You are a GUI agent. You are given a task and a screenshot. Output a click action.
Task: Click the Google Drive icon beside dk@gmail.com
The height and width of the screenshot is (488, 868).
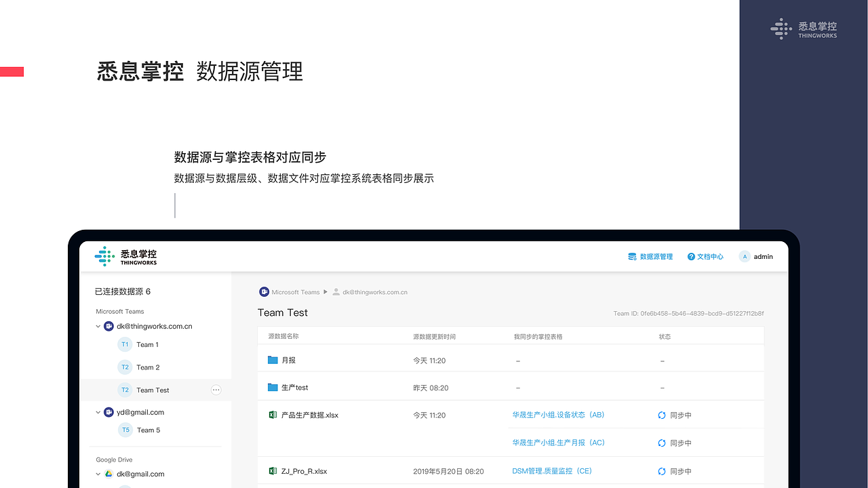[x=108, y=474]
